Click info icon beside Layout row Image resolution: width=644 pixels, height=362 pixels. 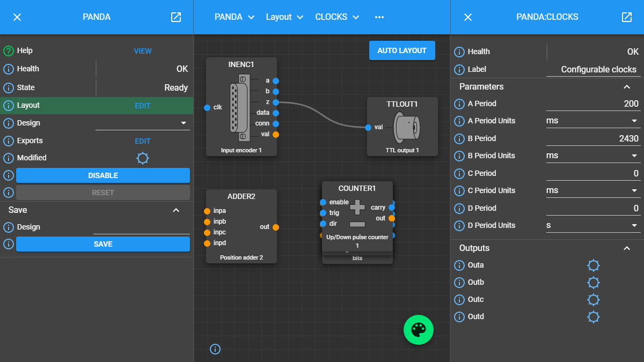(x=9, y=106)
